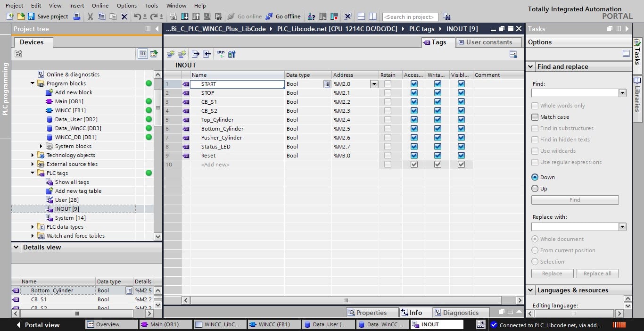Image resolution: width=644 pixels, height=331 pixels.
Task: Uncheck Accessible checkbox for Status_LED tag
Action: pos(414,147)
